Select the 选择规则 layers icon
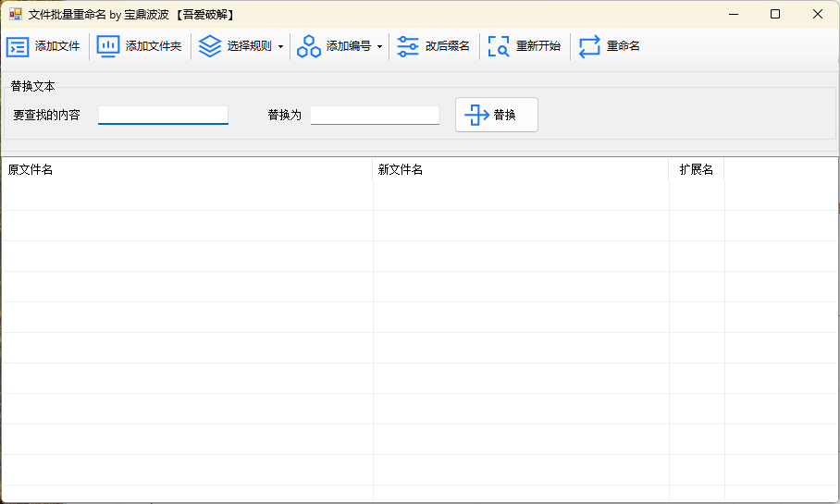This screenshot has width=840, height=504. [x=210, y=46]
